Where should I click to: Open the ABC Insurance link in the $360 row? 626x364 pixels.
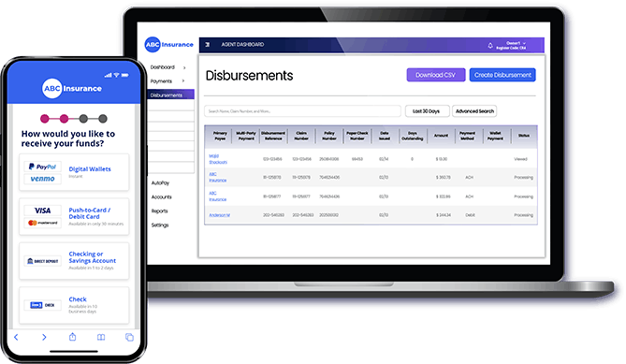pos(217,177)
